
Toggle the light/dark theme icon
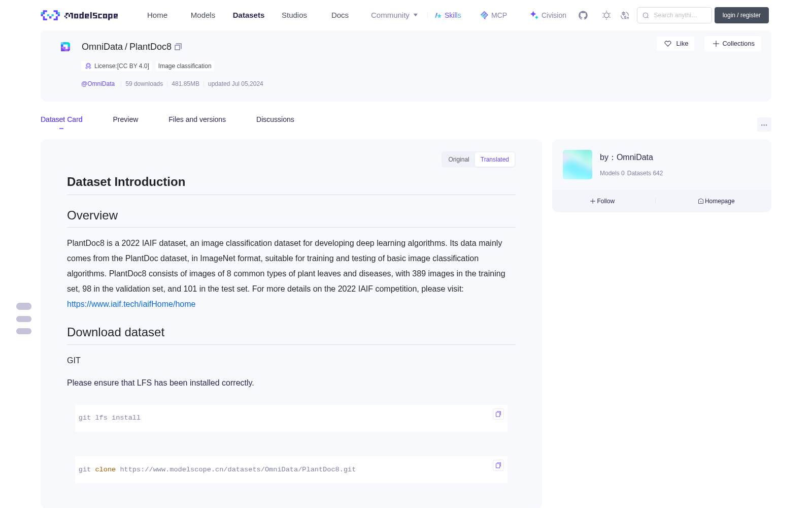[606, 15]
